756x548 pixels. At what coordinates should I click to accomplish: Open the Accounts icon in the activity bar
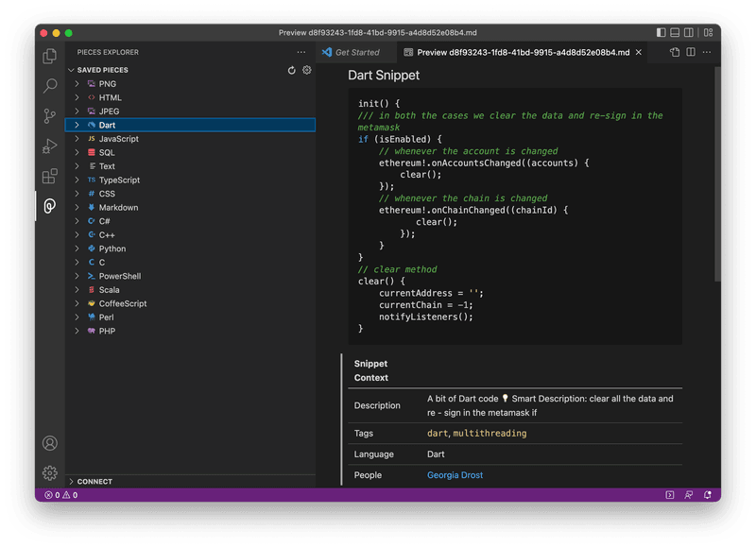(49, 442)
